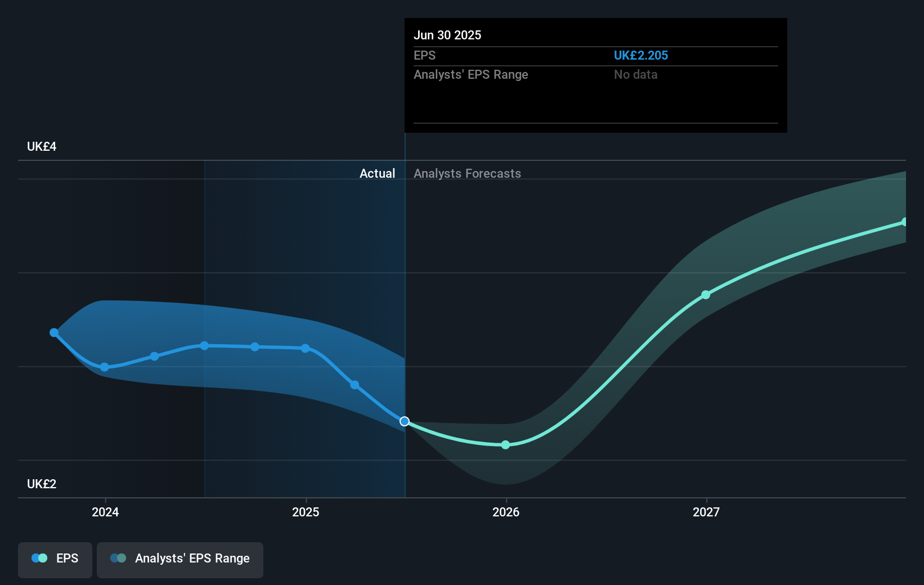Click the 2027 axis year label
The image size is (924, 585).
[707, 512]
